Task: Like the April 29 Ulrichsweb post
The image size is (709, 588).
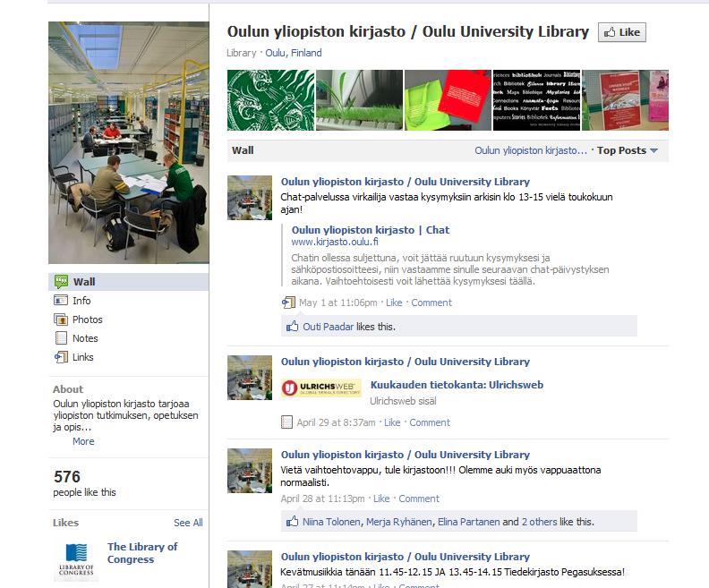Action: (x=392, y=422)
